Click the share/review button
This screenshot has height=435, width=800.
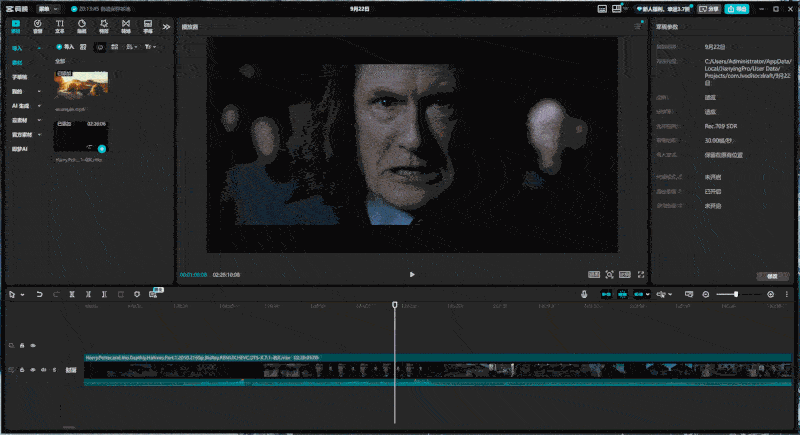point(709,9)
